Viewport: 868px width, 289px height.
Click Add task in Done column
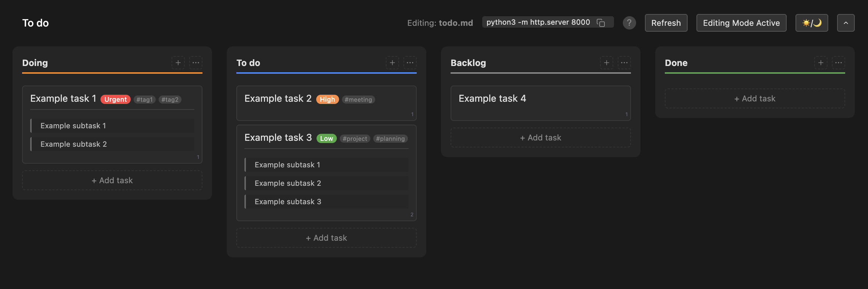pos(755,98)
